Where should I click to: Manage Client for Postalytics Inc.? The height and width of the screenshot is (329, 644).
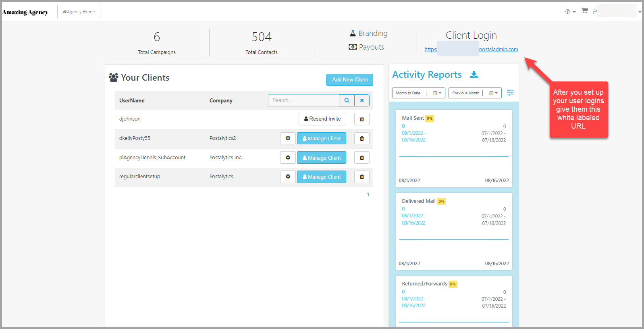tap(322, 158)
